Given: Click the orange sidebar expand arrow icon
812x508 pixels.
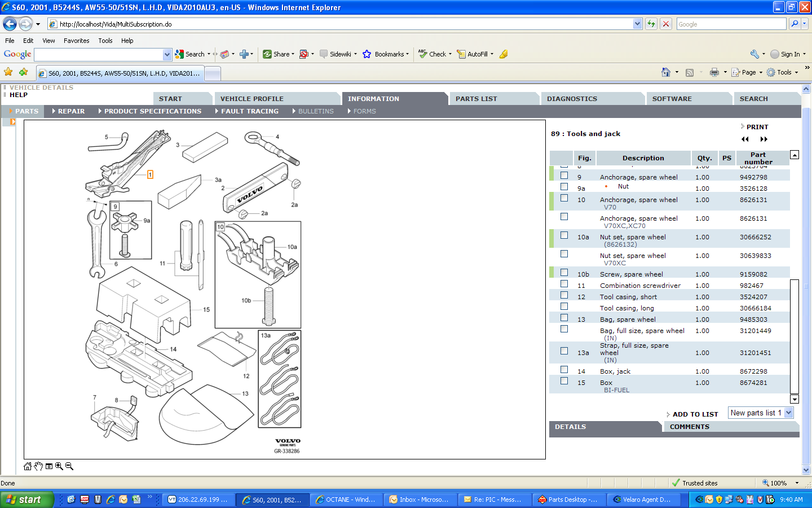Looking at the screenshot, I should pos(12,121).
